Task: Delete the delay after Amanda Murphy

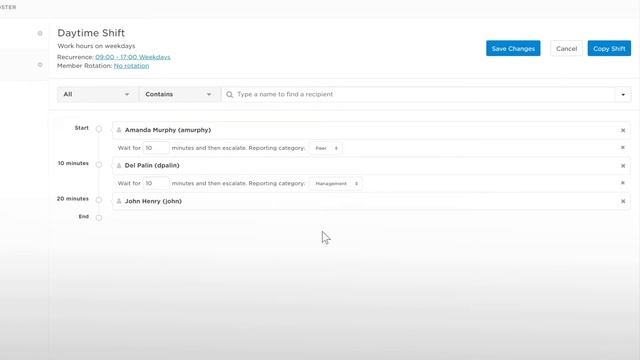Action: pyautogui.click(x=623, y=147)
